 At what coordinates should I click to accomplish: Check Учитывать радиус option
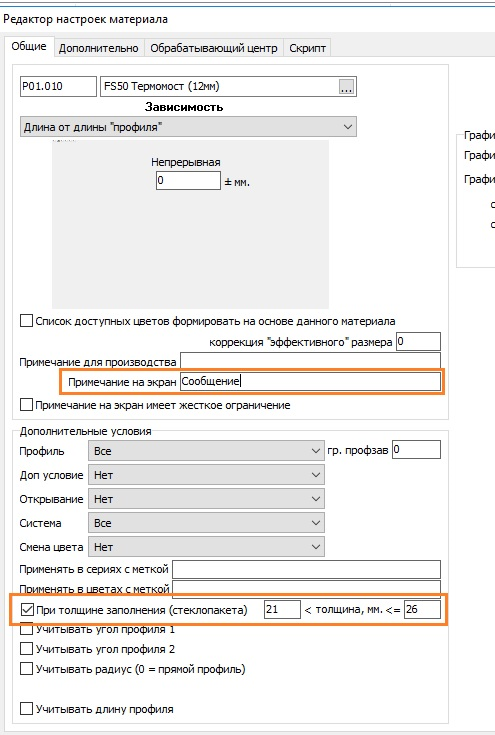point(26,669)
